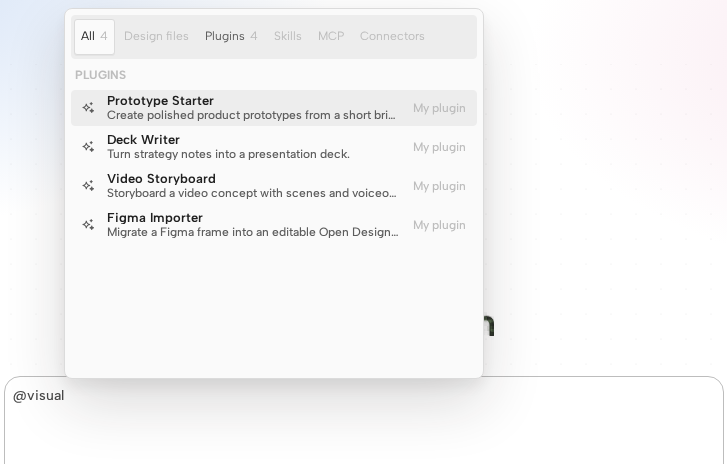Viewport: 727px width, 464px height.
Task: Pick the Video Storyboard plugin title
Action: [x=161, y=178]
